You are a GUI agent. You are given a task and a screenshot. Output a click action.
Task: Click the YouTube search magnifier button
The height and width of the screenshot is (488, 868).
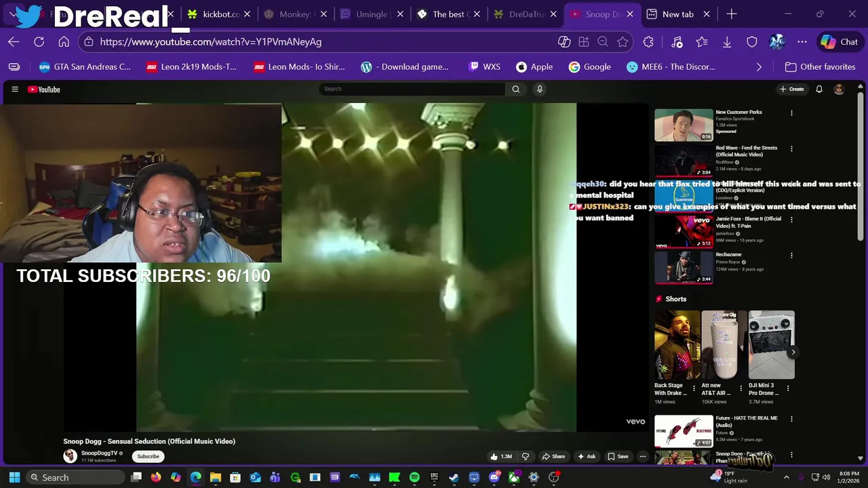point(515,89)
